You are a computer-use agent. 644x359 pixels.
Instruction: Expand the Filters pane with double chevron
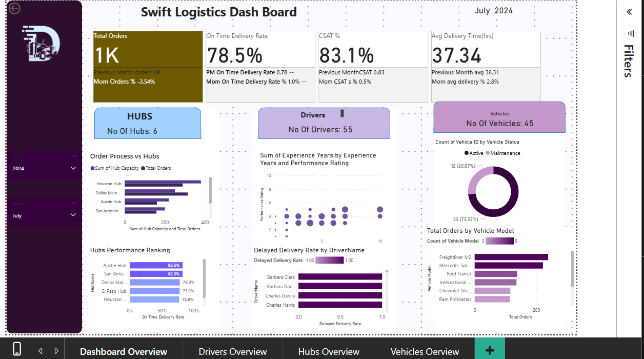pos(629,12)
